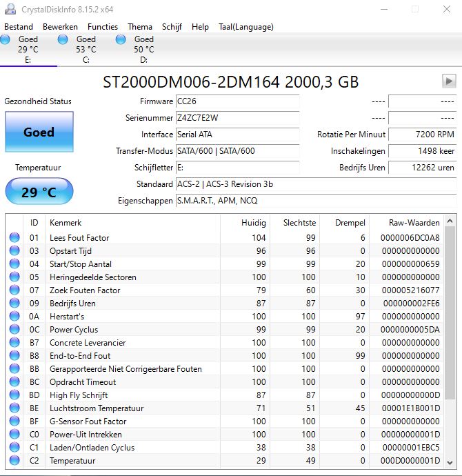462x476 pixels.
Task: Click the Rotatie Per Minuut value 7200 RPM
Action: (422, 135)
